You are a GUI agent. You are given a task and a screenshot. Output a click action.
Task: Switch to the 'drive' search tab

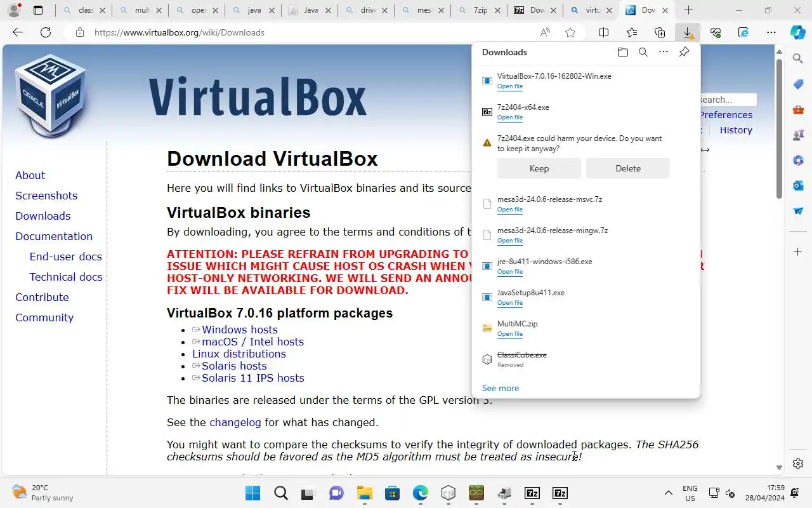click(366, 10)
